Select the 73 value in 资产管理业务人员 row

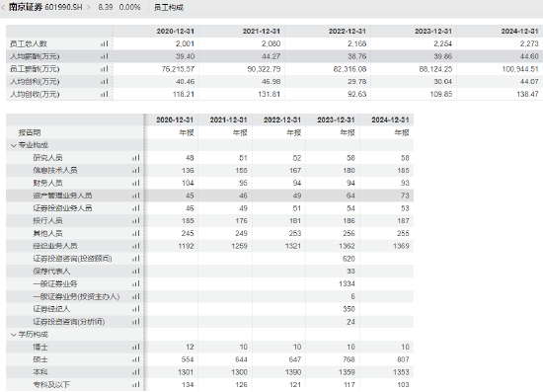point(405,196)
